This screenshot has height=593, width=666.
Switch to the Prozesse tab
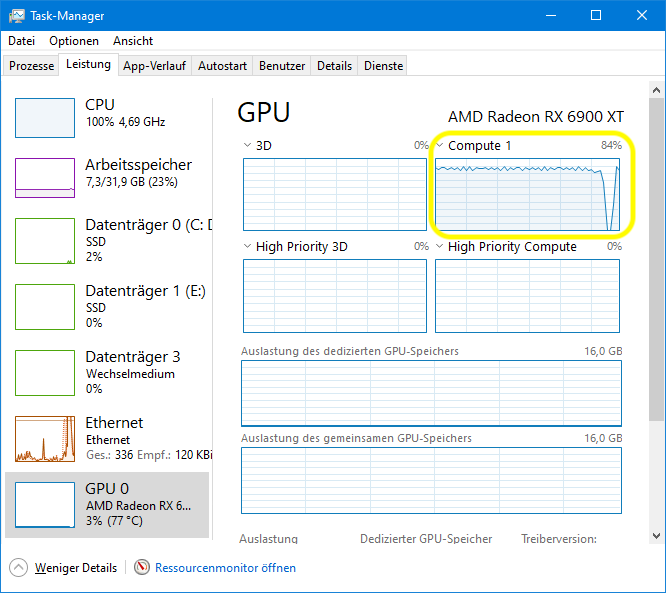(x=31, y=66)
